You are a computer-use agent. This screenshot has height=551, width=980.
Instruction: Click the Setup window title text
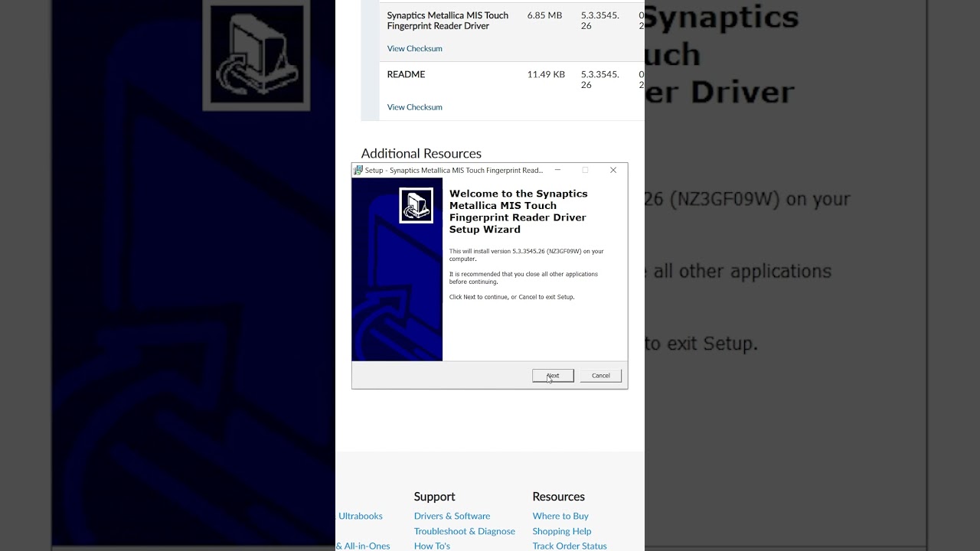(453, 171)
